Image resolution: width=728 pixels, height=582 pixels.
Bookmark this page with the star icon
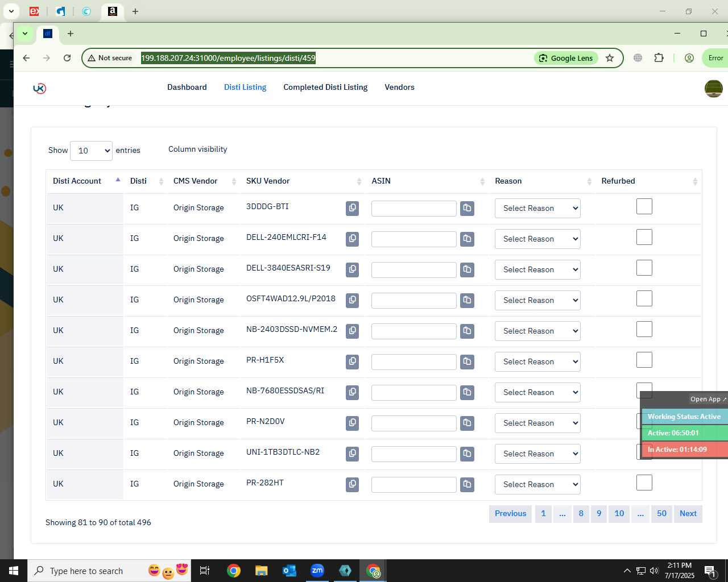click(610, 58)
